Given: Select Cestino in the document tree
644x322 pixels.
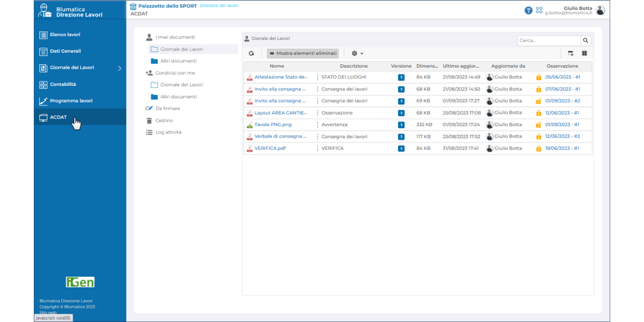Looking at the screenshot, I should pos(164,120).
